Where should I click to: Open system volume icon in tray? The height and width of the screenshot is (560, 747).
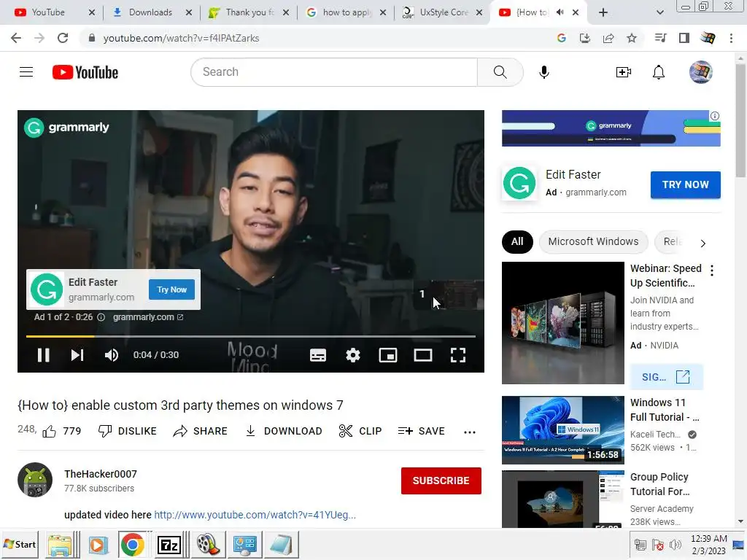coord(676,545)
